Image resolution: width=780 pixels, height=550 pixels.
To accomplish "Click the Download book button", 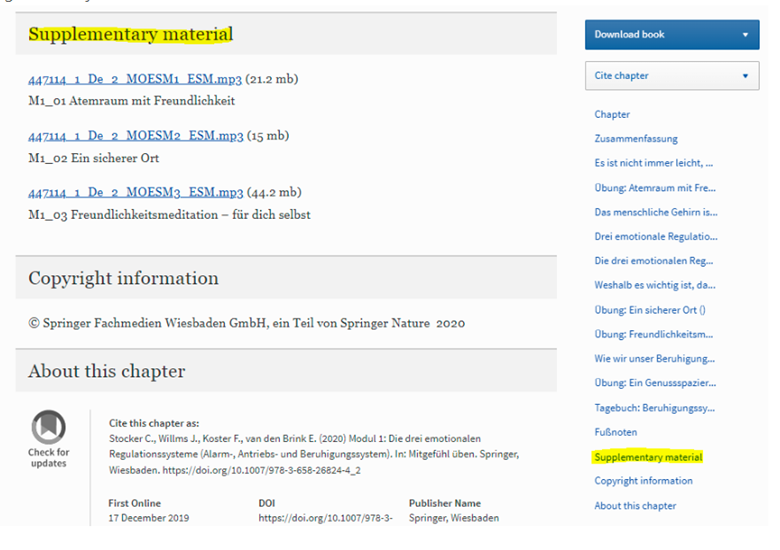I will [672, 35].
